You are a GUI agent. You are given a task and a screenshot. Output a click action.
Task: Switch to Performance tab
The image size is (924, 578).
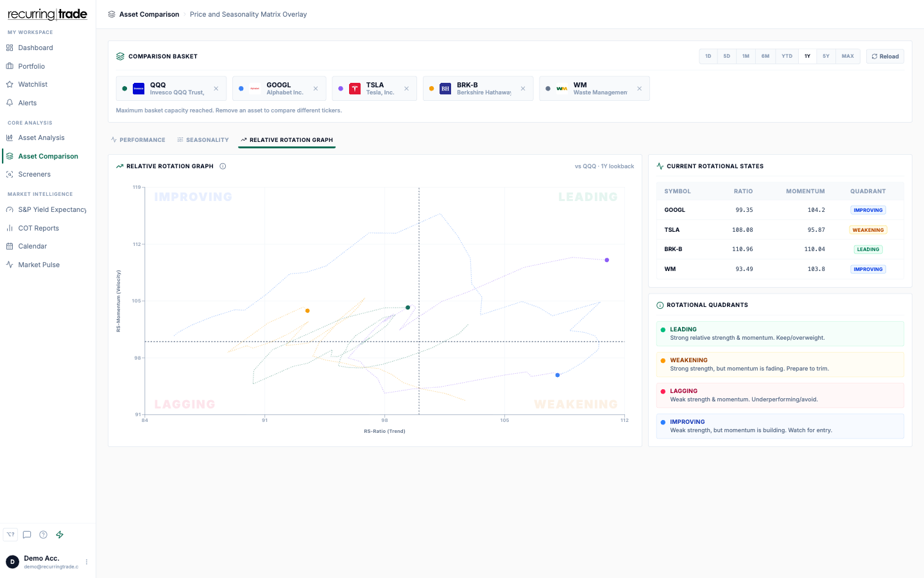138,140
